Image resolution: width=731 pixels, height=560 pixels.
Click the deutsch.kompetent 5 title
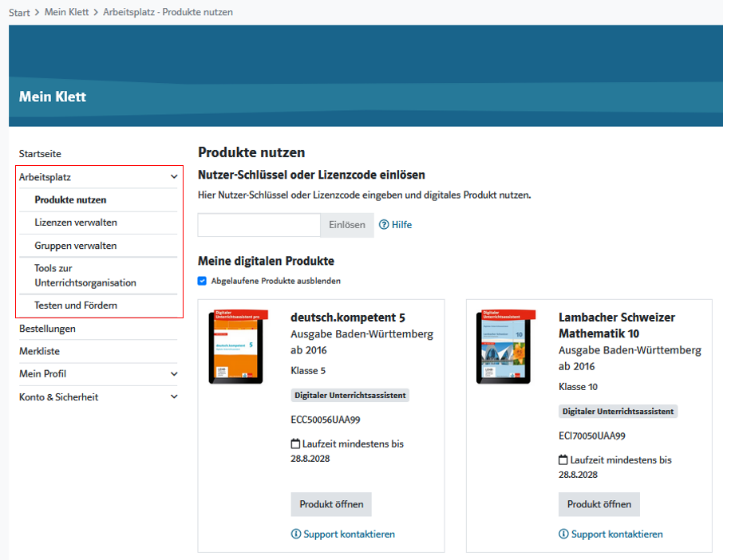(348, 317)
